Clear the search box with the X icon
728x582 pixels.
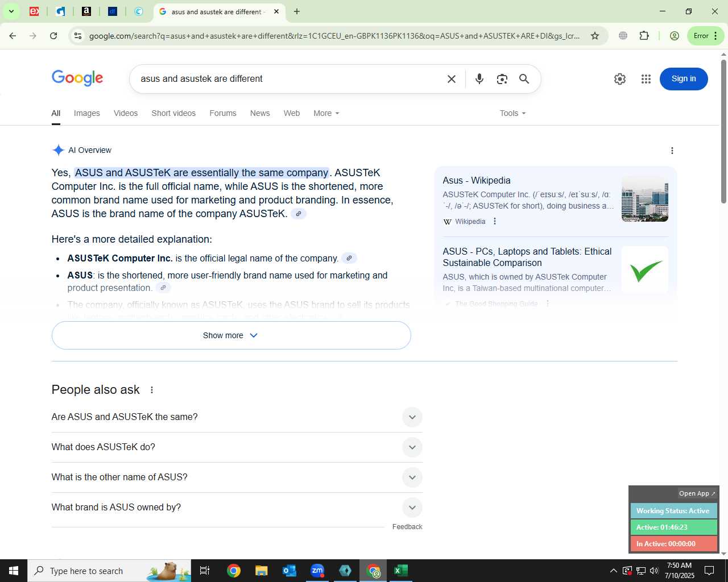(x=452, y=79)
